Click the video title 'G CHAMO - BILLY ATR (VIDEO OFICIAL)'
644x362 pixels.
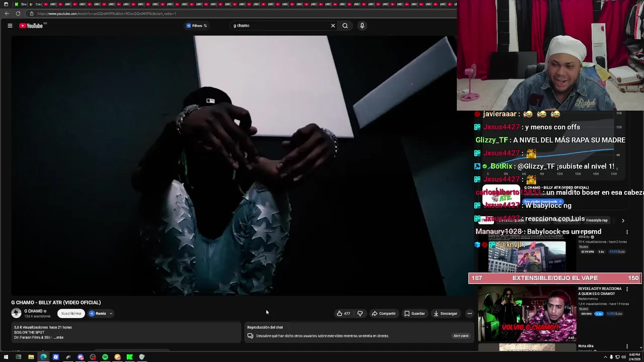point(56,302)
